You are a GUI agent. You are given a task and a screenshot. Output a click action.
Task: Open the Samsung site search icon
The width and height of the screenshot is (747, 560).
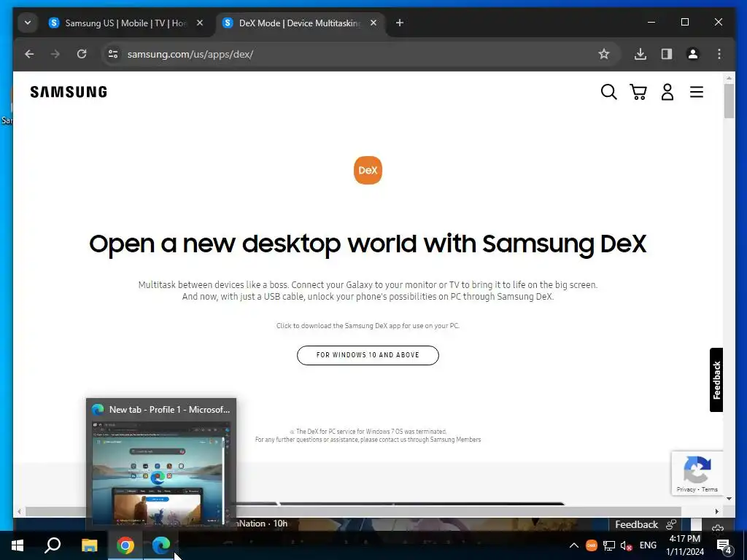(608, 92)
